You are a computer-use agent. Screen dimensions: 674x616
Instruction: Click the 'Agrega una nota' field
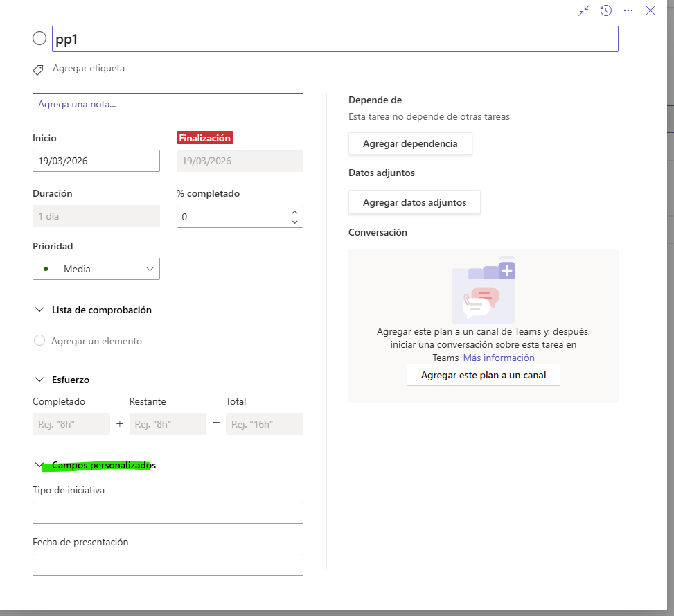168,104
